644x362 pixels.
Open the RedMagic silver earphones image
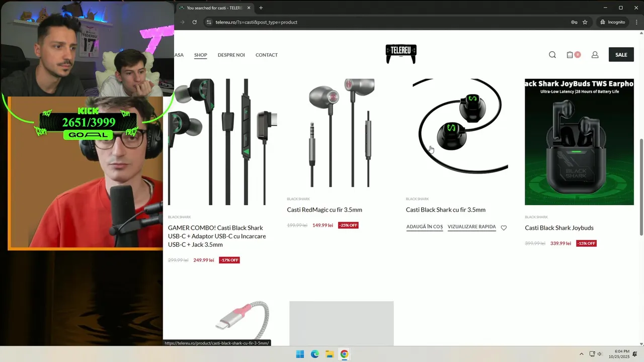click(x=342, y=133)
